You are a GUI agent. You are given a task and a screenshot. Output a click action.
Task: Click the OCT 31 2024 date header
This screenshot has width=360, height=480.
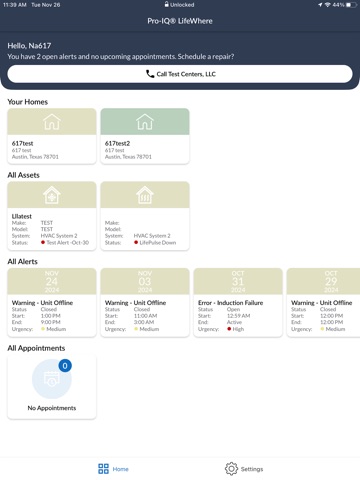coord(238,282)
